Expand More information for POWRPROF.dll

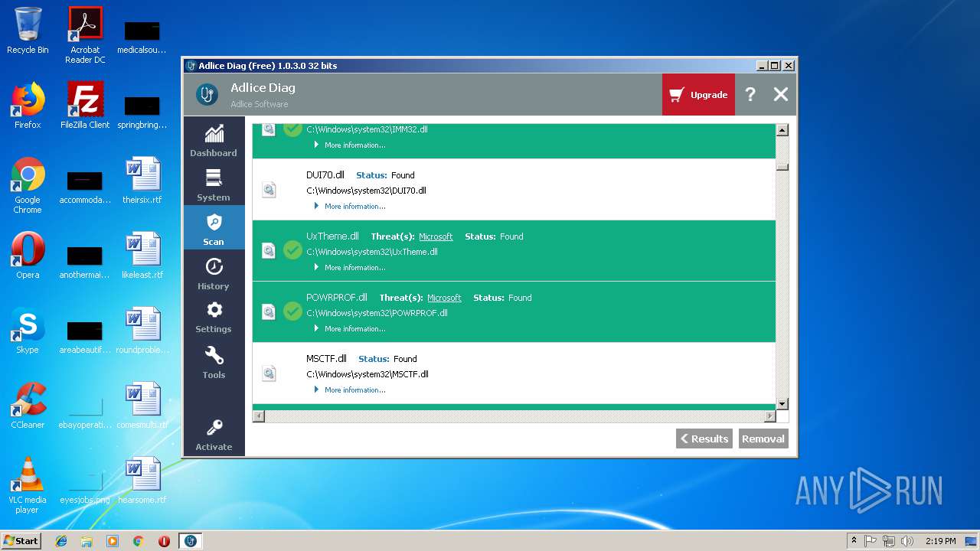tap(350, 328)
